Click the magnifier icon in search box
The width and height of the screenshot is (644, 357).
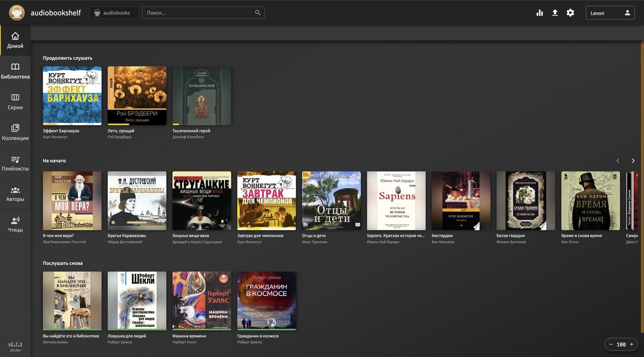tap(258, 13)
